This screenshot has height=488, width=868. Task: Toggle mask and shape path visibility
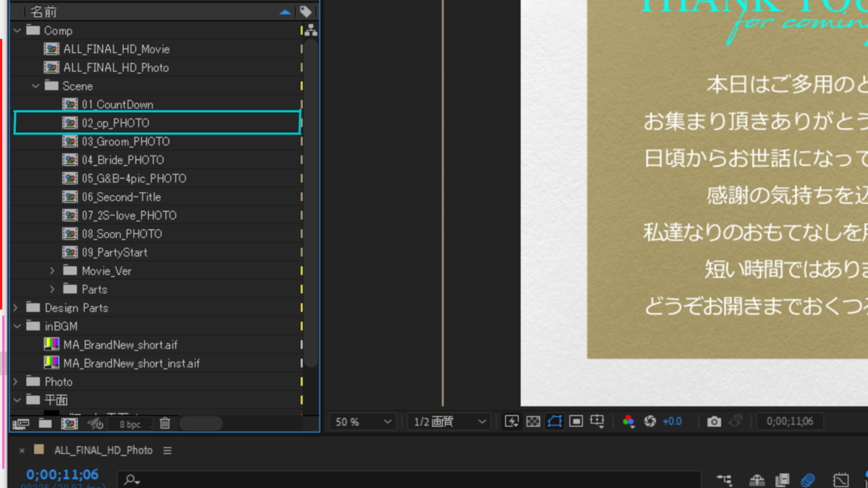(555, 421)
